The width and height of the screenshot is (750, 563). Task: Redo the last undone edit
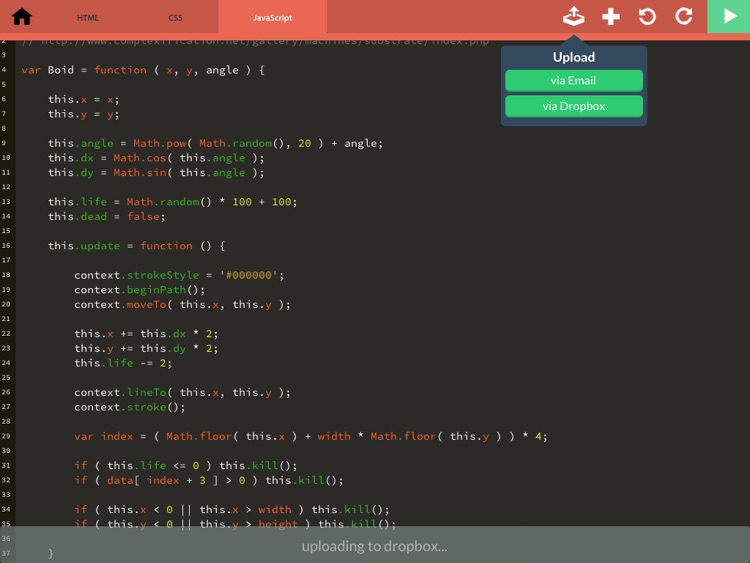(684, 16)
